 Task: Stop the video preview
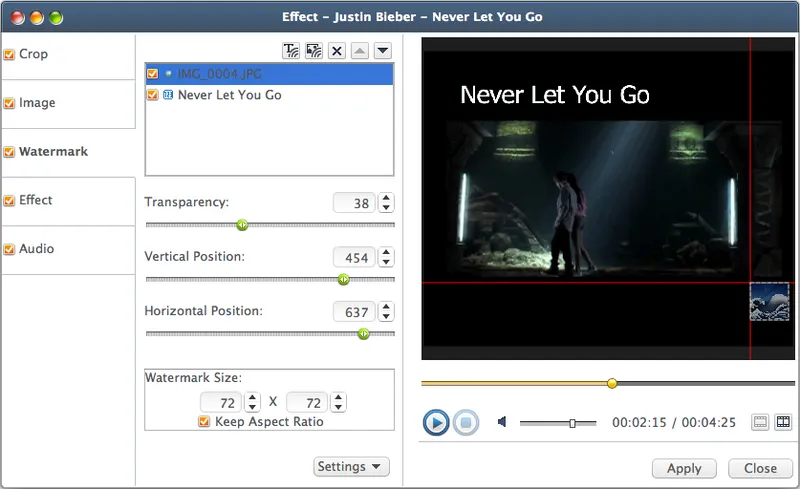[x=465, y=423]
